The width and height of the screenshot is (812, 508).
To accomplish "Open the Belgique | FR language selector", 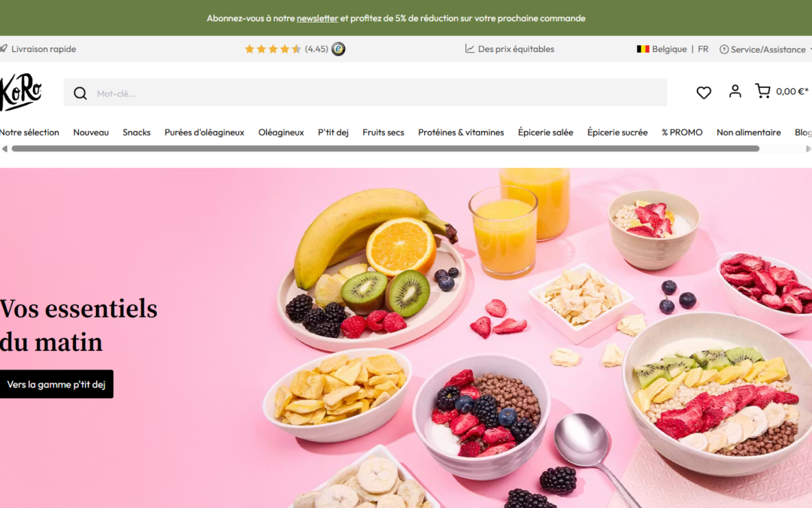I will click(673, 49).
